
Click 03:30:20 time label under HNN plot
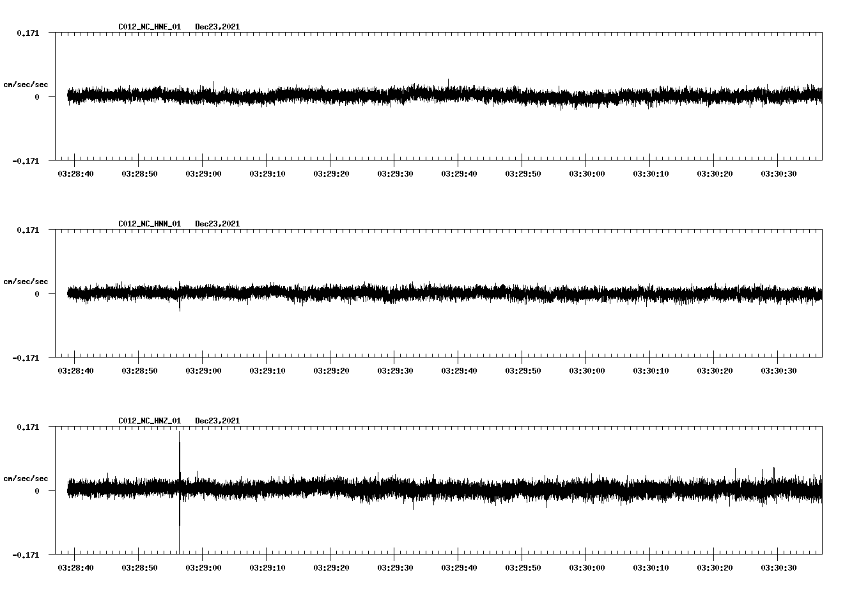pos(715,370)
